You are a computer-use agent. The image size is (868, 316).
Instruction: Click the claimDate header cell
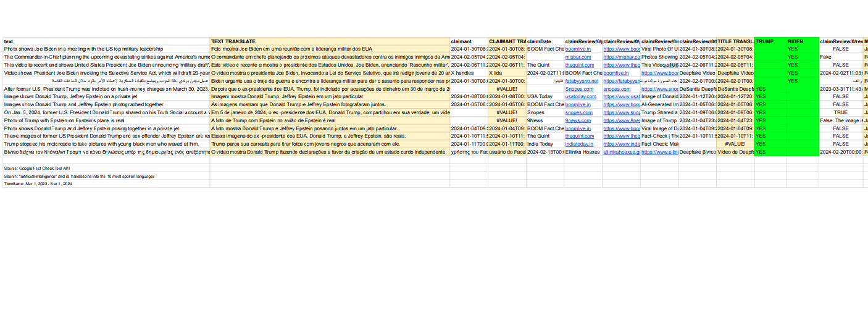click(x=545, y=41)
